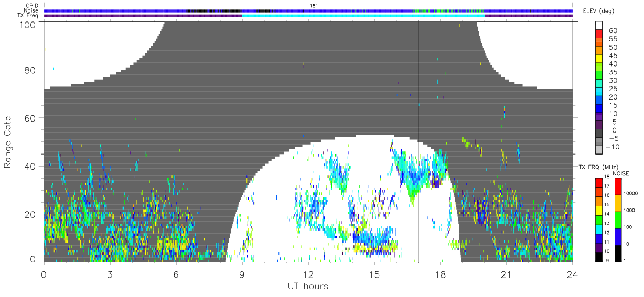Click the '9' tick on UT hours axis
Screen dimensions: 644x297
(x=242, y=274)
